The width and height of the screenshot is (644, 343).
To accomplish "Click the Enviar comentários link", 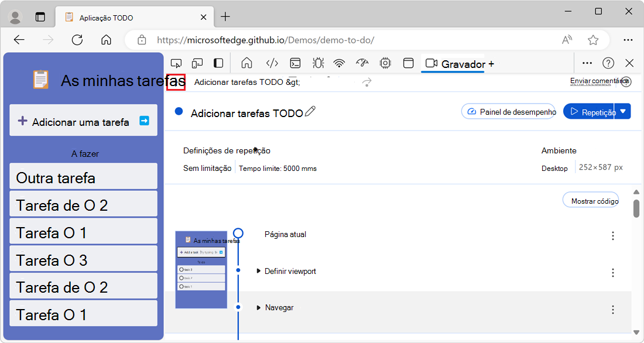I will click(599, 81).
